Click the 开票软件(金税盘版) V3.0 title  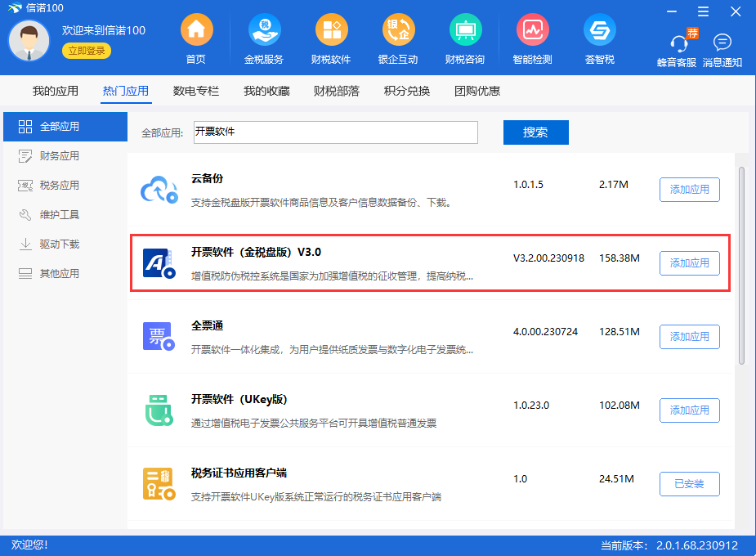(256, 252)
